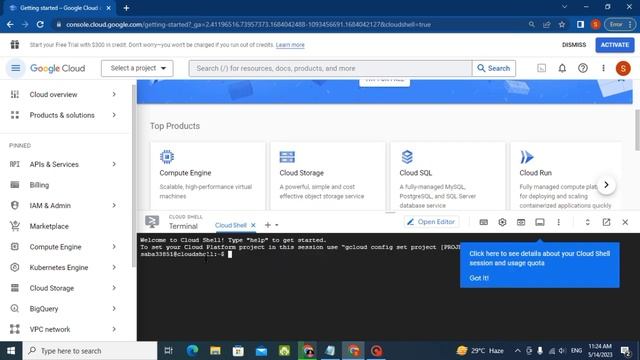Dismiss the free trial banner
640x360 pixels.
(x=574, y=44)
